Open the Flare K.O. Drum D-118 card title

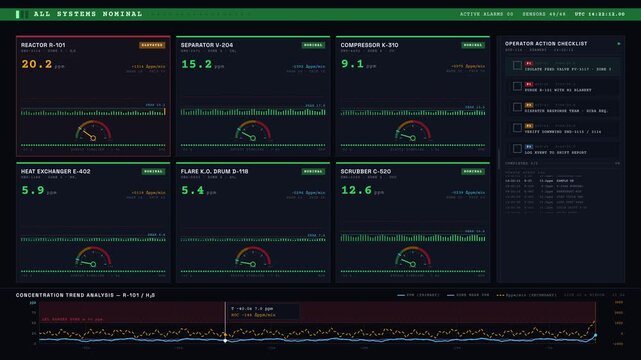point(215,171)
